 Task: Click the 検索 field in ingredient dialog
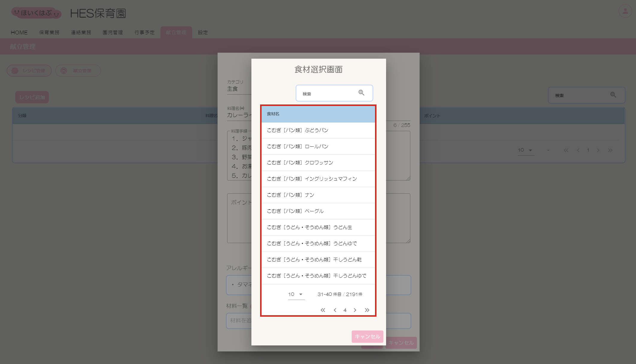click(334, 93)
